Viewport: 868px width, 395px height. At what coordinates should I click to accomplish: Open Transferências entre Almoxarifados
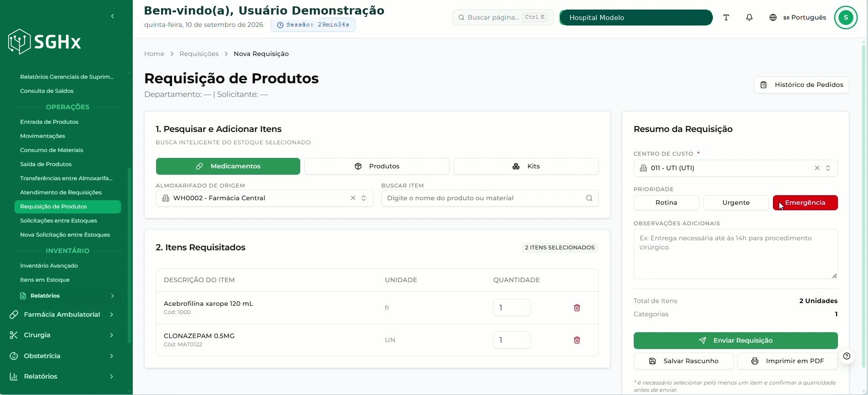coord(66,178)
